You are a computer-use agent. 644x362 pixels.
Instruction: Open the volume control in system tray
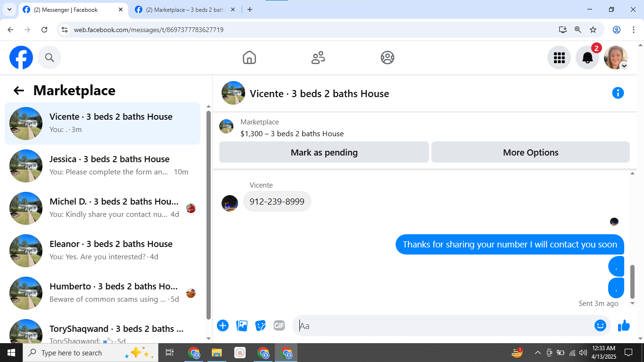point(583,353)
